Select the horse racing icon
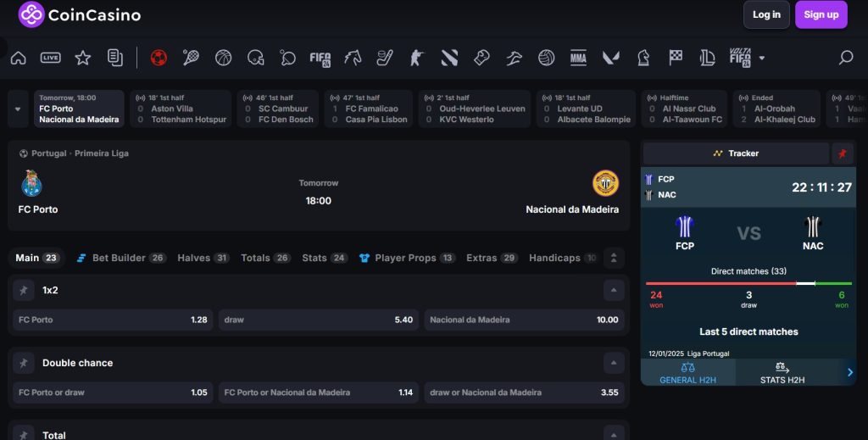The width and height of the screenshot is (868, 440). point(353,58)
